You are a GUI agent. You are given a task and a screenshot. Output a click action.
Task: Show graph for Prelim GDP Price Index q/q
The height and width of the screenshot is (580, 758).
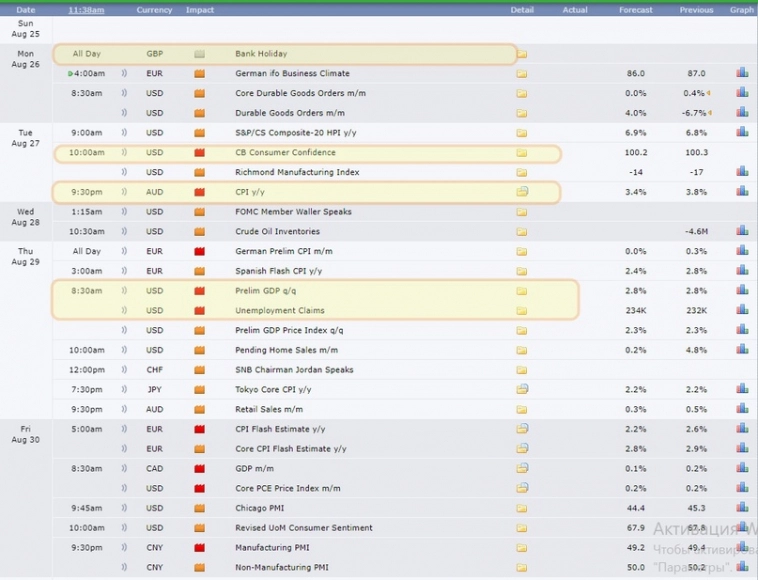[743, 330]
